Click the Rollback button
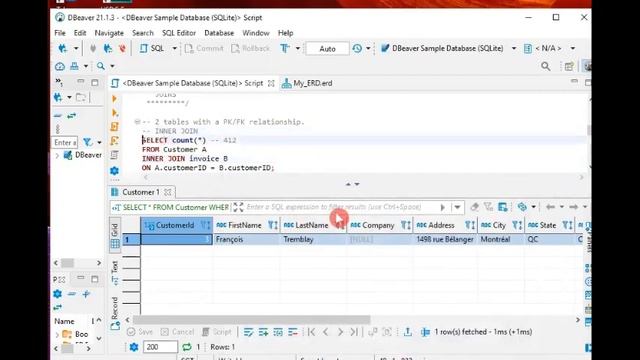The height and width of the screenshot is (360, 640). tap(251, 49)
